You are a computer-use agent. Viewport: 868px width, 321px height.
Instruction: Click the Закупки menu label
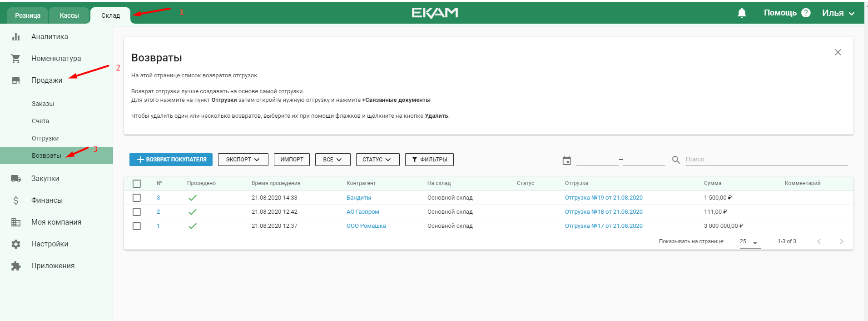tap(45, 179)
